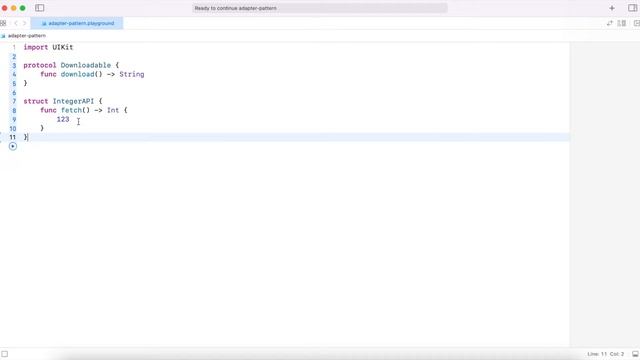Toggle the bottom panel icon at bottom right
This screenshot has width=640, height=360.
pos(635,354)
